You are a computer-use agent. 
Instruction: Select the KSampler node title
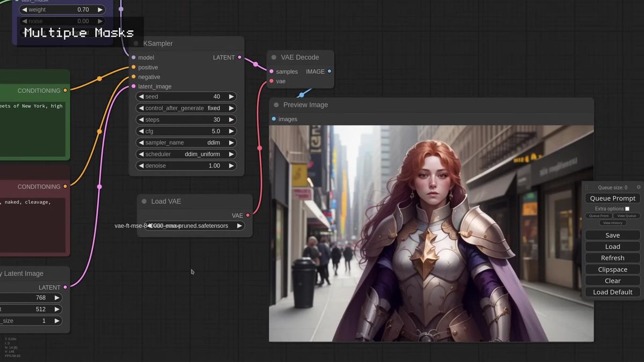[x=158, y=43]
